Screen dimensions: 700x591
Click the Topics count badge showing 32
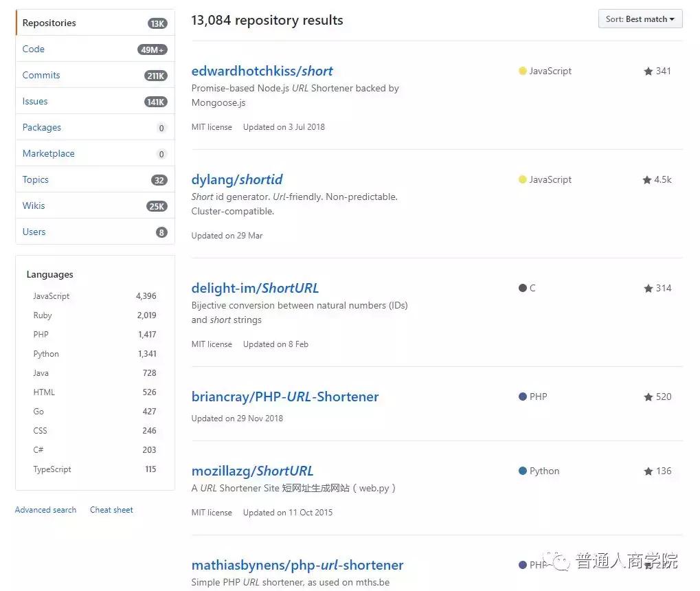[159, 179]
